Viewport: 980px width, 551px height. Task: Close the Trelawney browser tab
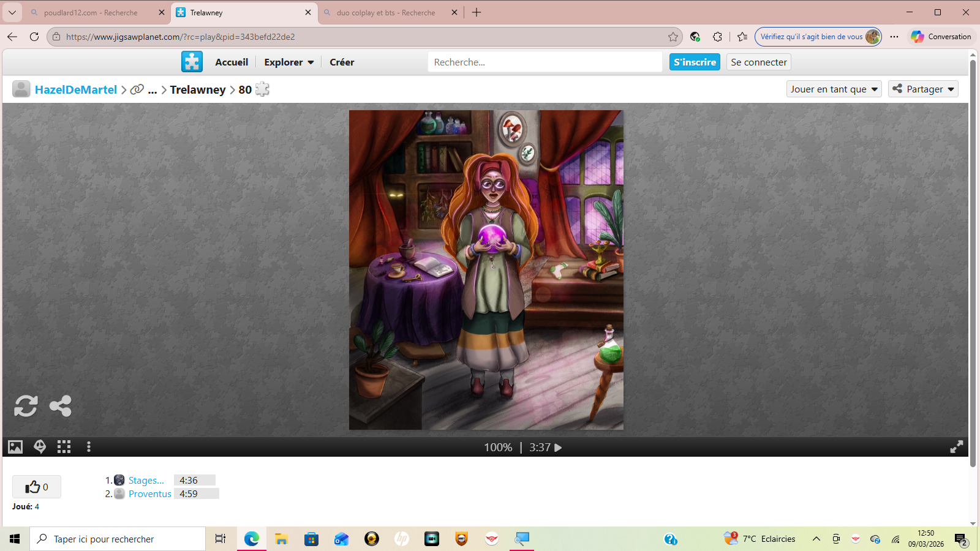pyautogui.click(x=308, y=12)
